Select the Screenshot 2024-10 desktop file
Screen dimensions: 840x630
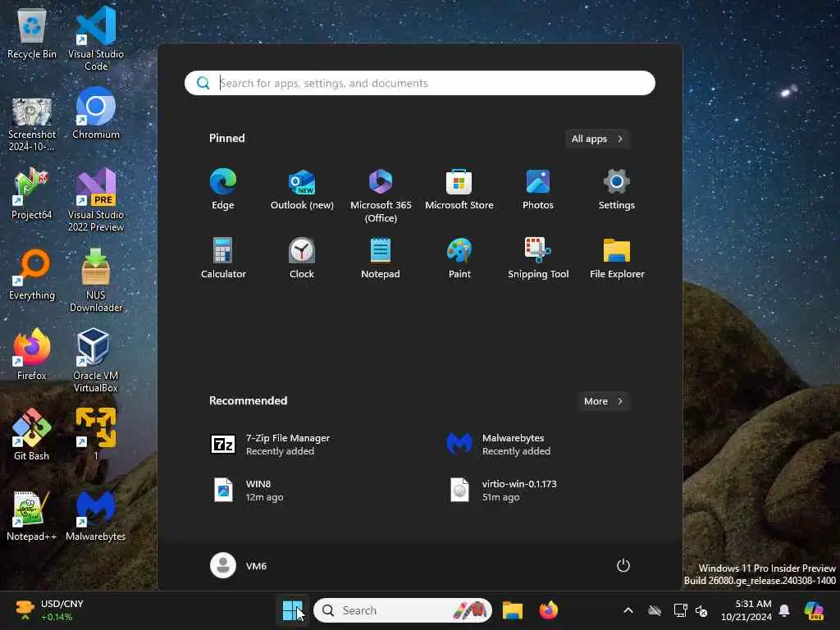pyautogui.click(x=32, y=125)
